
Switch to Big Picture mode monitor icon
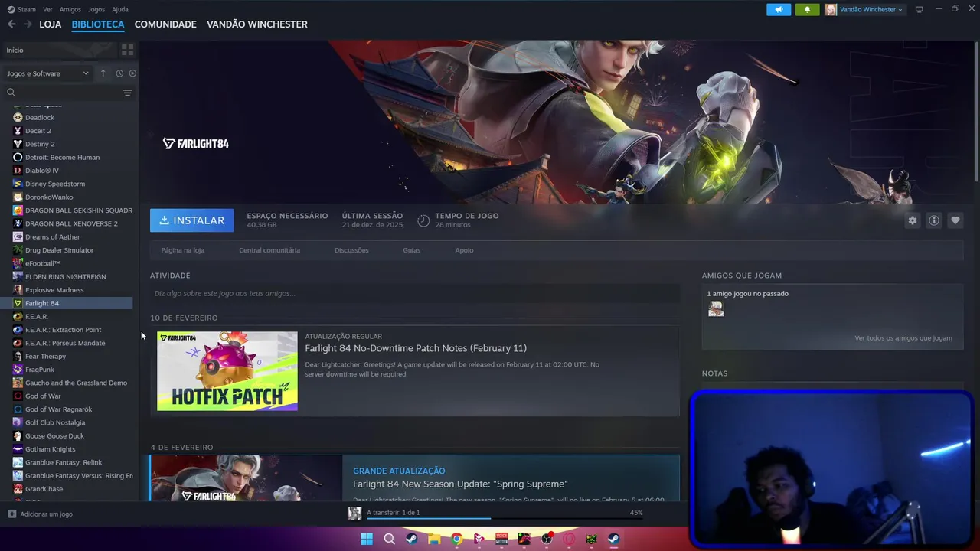point(919,9)
